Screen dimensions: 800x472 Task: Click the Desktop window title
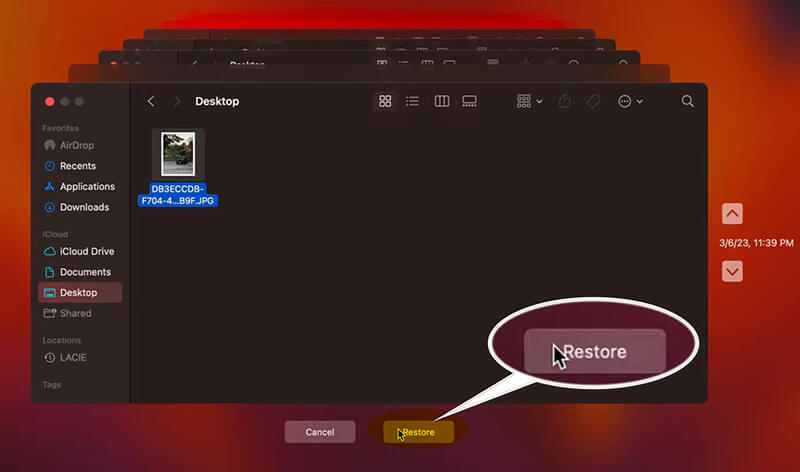[217, 101]
